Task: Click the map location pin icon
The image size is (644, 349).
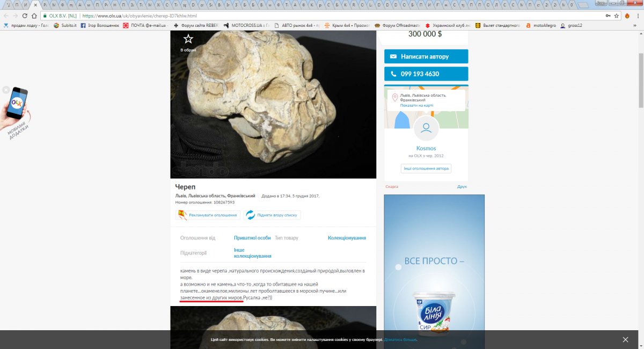Action: pyautogui.click(x=395, y=97)
